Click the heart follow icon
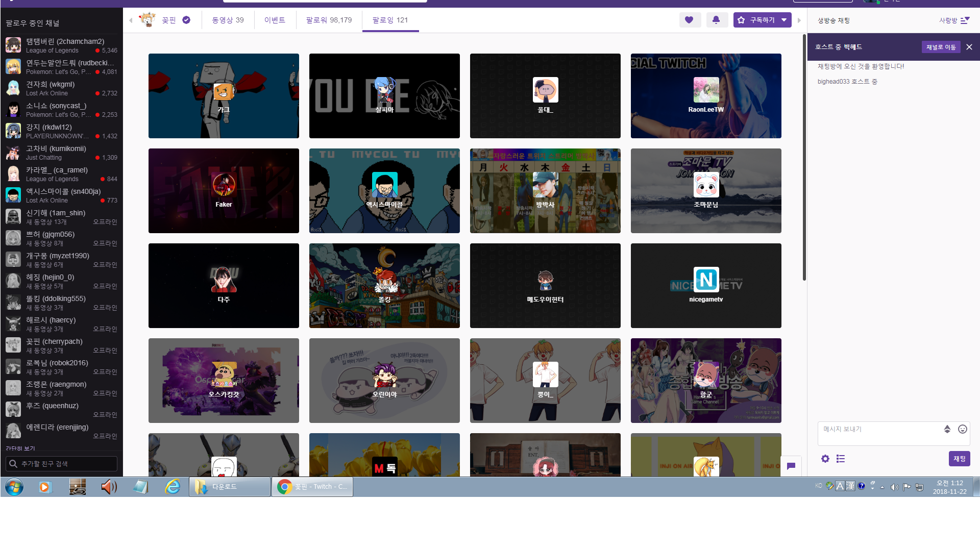980x551 pixels. [690, 20]
